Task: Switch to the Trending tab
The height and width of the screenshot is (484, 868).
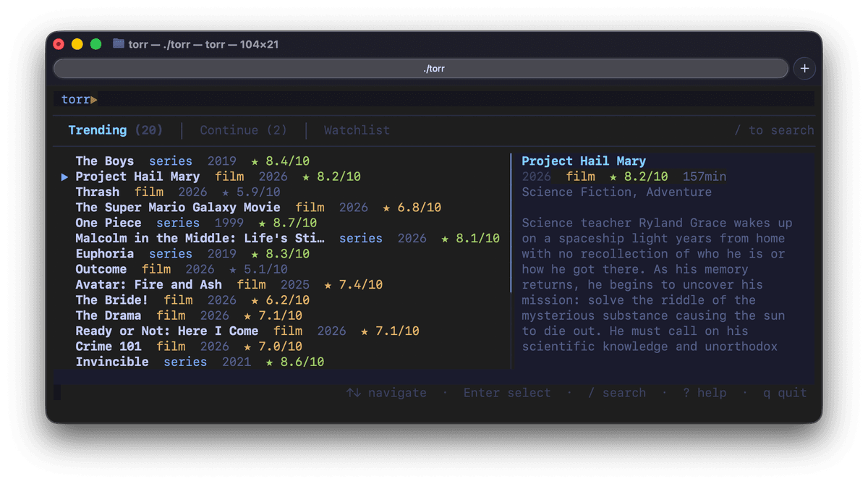Action: click(x=115, y=130)
